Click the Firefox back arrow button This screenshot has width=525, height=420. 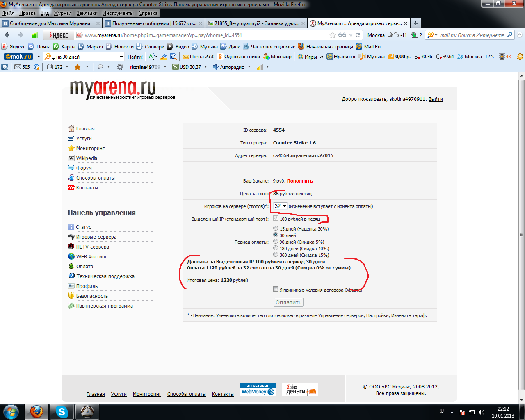[7, 35]
